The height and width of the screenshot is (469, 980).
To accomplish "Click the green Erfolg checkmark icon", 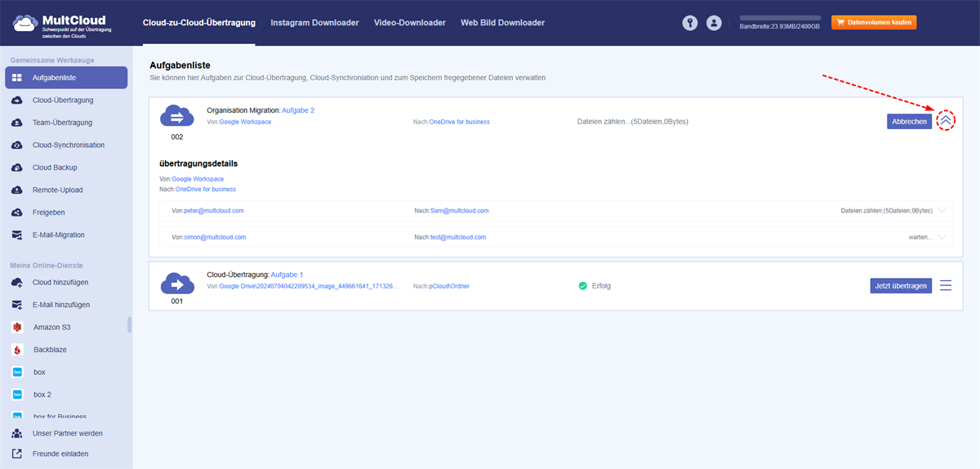I will [x=582, y=286].
